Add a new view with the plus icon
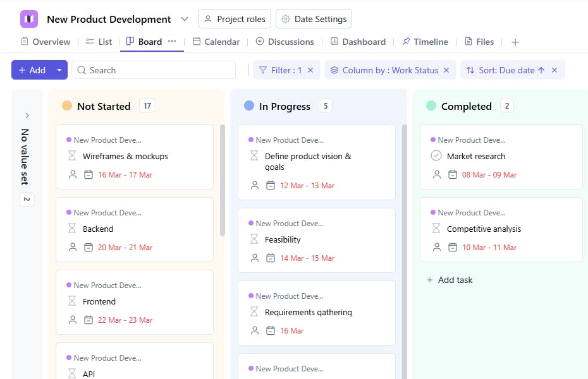 click(x=515, y=42)
